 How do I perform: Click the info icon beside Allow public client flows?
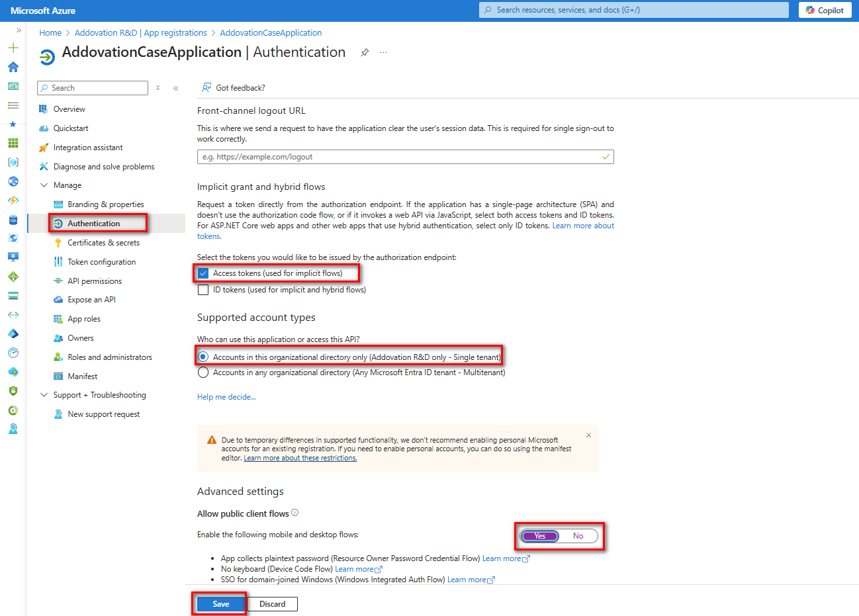point(295,513)
